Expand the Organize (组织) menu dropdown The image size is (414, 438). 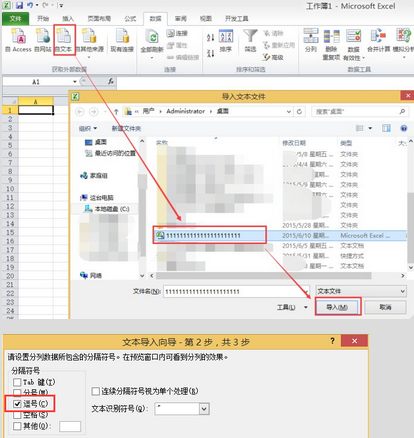pos(88,128)
